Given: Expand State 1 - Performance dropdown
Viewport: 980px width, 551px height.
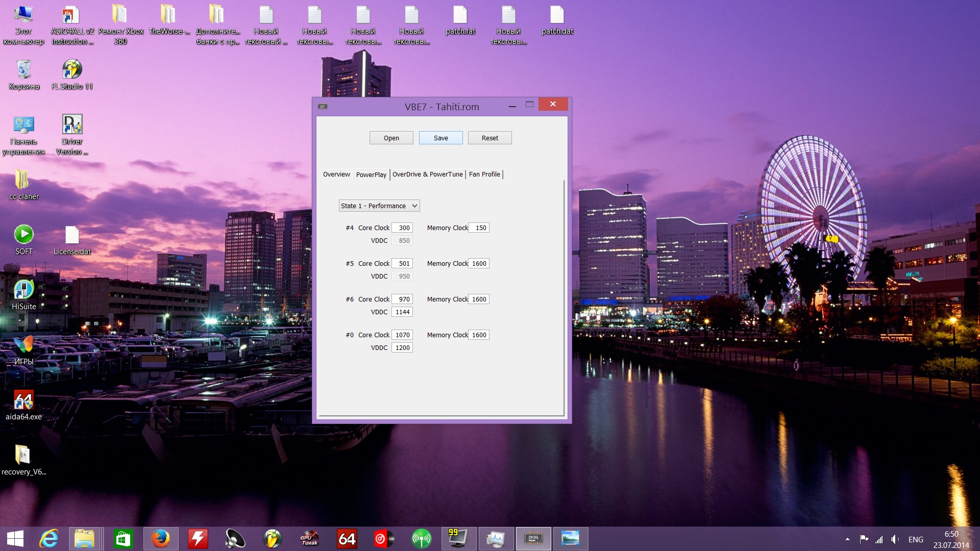Looking at the screenshot, I should click(x=379, y=206).
